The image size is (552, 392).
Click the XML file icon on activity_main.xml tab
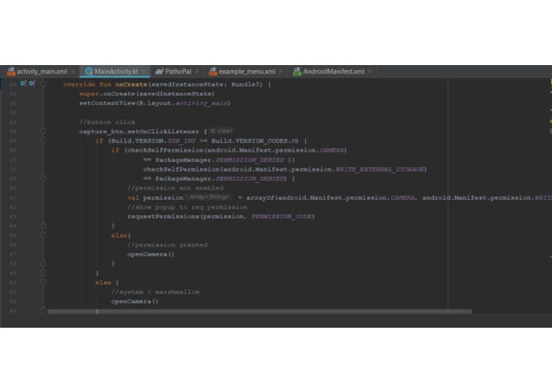click(x=11, y=71)
